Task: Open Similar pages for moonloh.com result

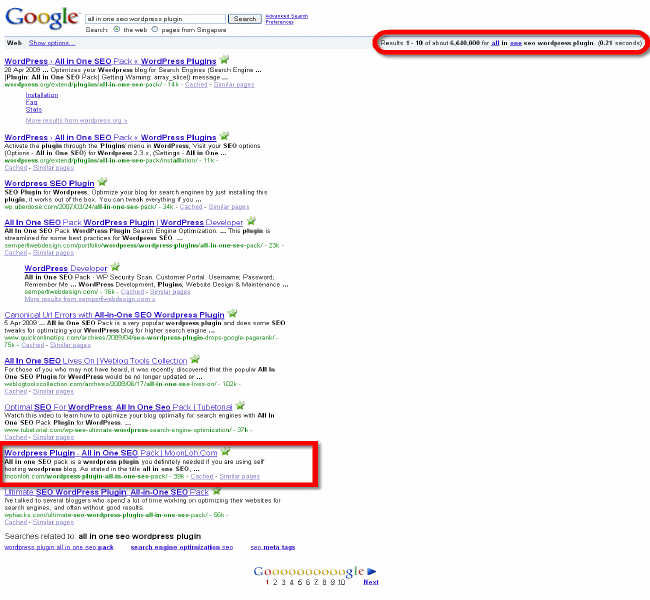Action: [240, 476]
